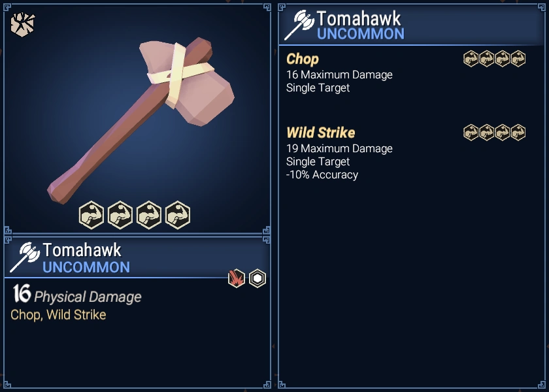Select the third strength die below the tomahawk
The image size is (549, 392).
(149, 215)
